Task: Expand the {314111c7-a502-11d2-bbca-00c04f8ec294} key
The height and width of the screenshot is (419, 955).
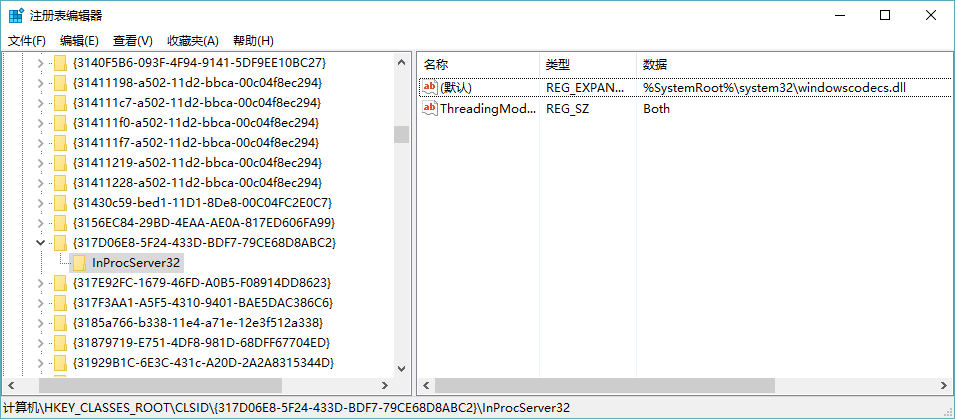Action: 40,103
